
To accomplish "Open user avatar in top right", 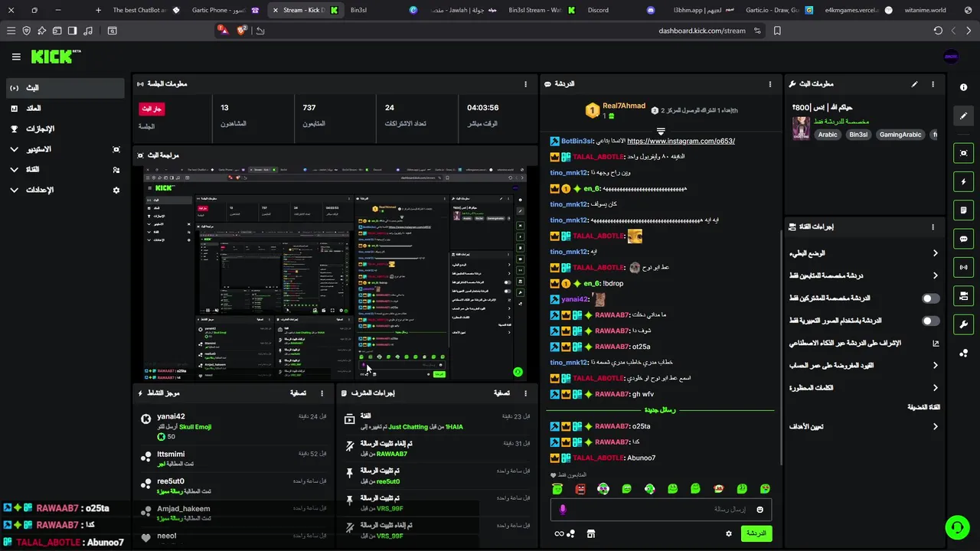I will 951,57.
